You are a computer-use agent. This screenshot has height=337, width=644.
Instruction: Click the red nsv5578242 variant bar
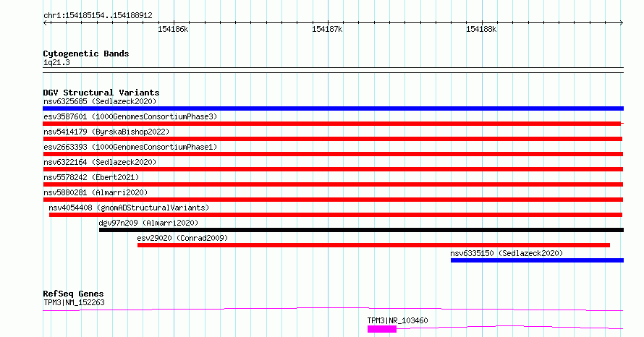[333, 184]
